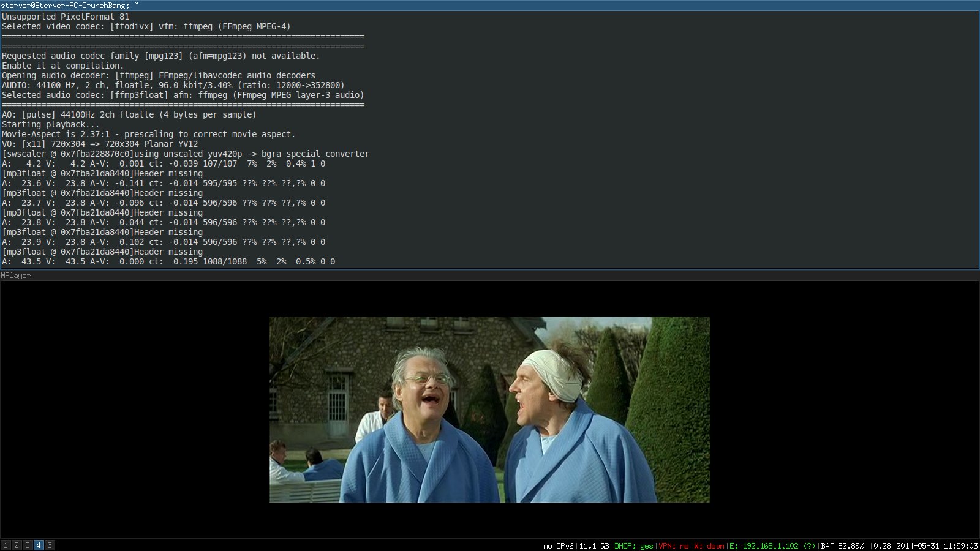Click the Ethernet IP 192.168.1.102 indicator
The height and width of the screenshot is (551, 980).
772,546
